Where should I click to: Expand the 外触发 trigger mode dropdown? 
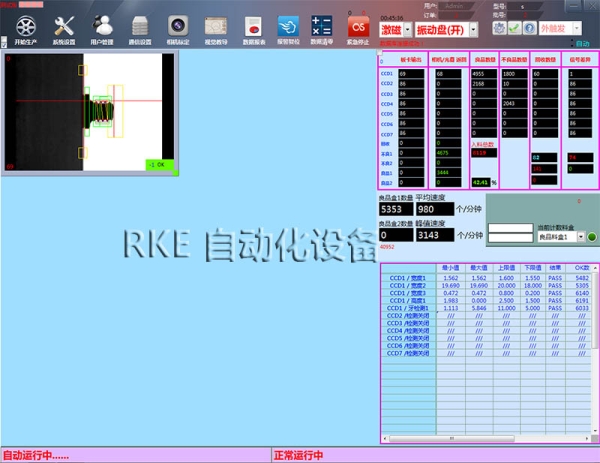coord(574,30)
